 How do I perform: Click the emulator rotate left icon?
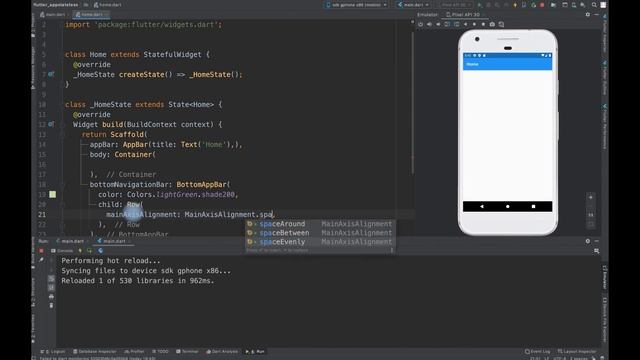pyautogui.click(x=447, y=24)
